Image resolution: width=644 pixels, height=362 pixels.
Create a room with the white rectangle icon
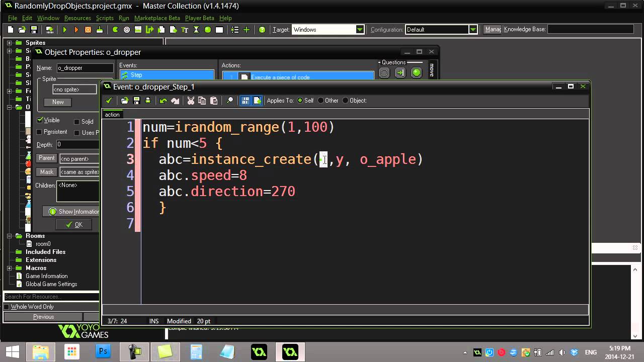point(219,30)
